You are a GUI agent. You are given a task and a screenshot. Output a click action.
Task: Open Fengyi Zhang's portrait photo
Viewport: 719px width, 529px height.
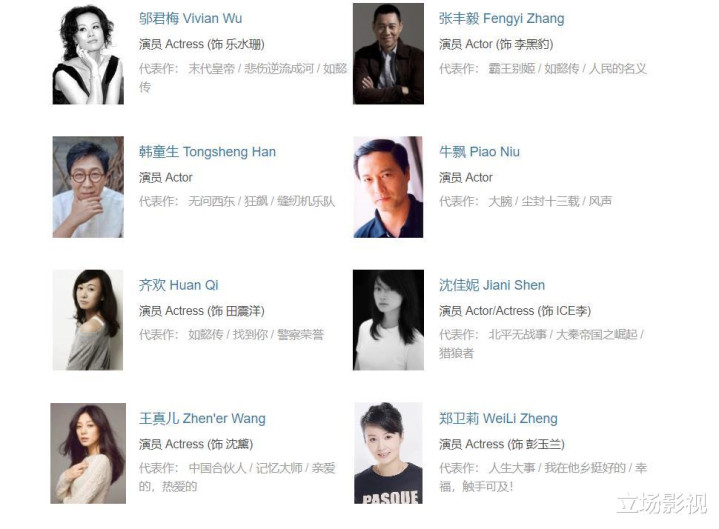coord(388,54)
